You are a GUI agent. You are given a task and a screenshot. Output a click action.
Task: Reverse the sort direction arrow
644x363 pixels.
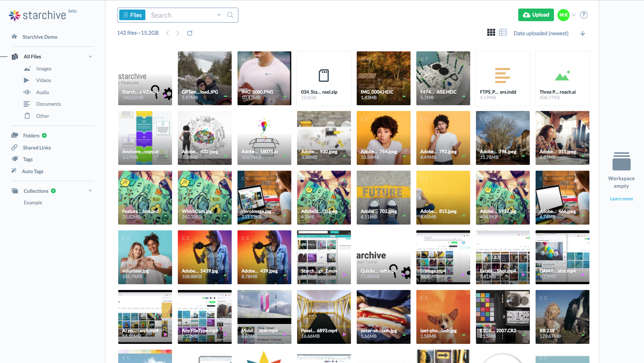coord(583,33)
